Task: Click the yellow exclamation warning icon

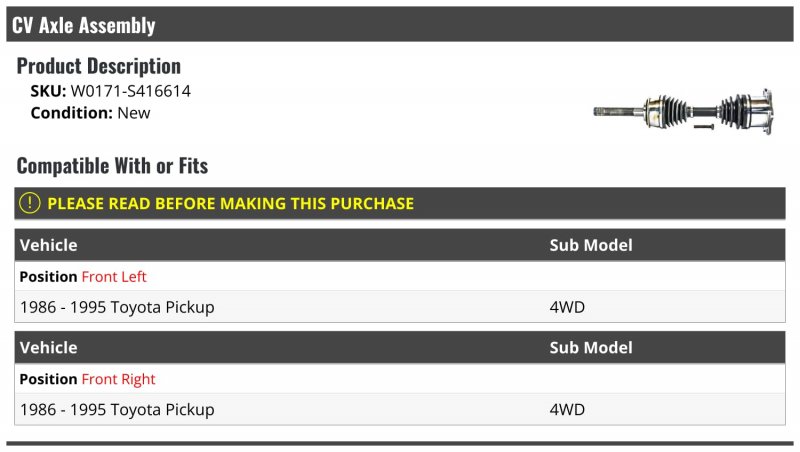Action: (30, 203)
